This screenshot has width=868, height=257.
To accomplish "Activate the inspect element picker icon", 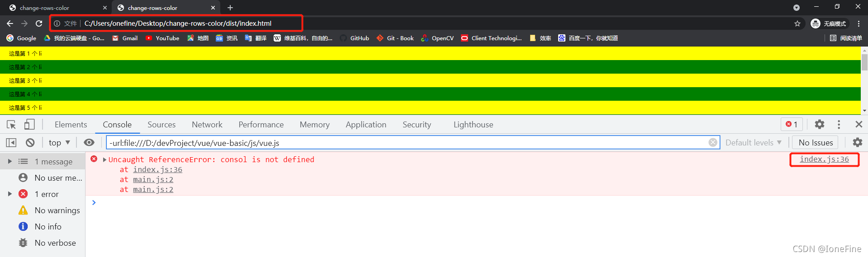I will click(11, 124).
